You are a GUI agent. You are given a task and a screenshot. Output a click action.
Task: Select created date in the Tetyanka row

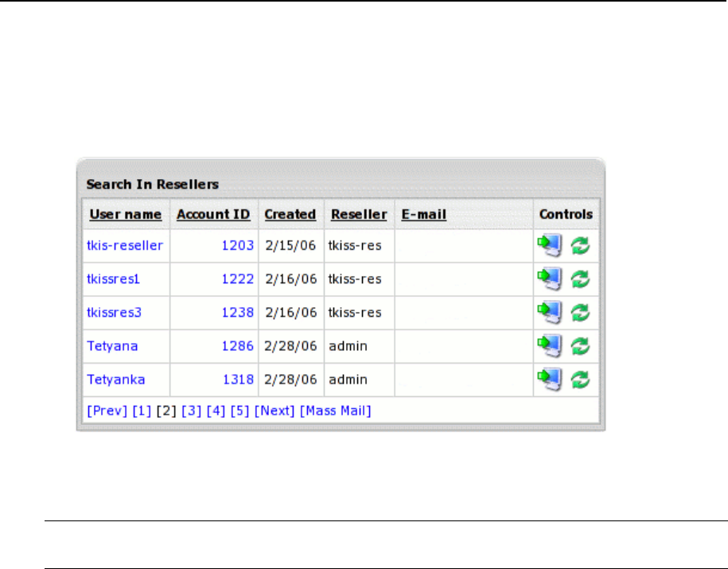pos(290,380)
